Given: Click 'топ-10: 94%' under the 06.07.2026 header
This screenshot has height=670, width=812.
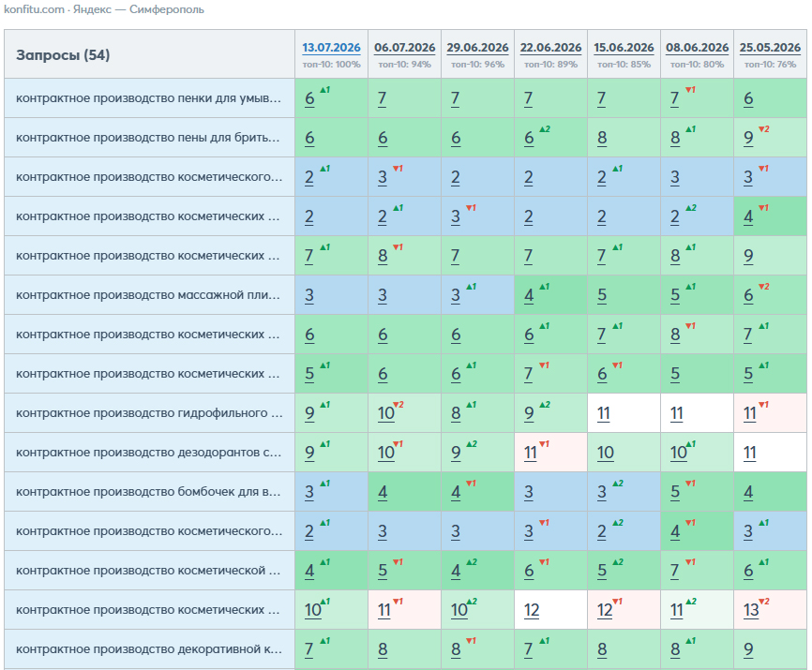Looking at the screenshot, I should [x=404, y=64].
